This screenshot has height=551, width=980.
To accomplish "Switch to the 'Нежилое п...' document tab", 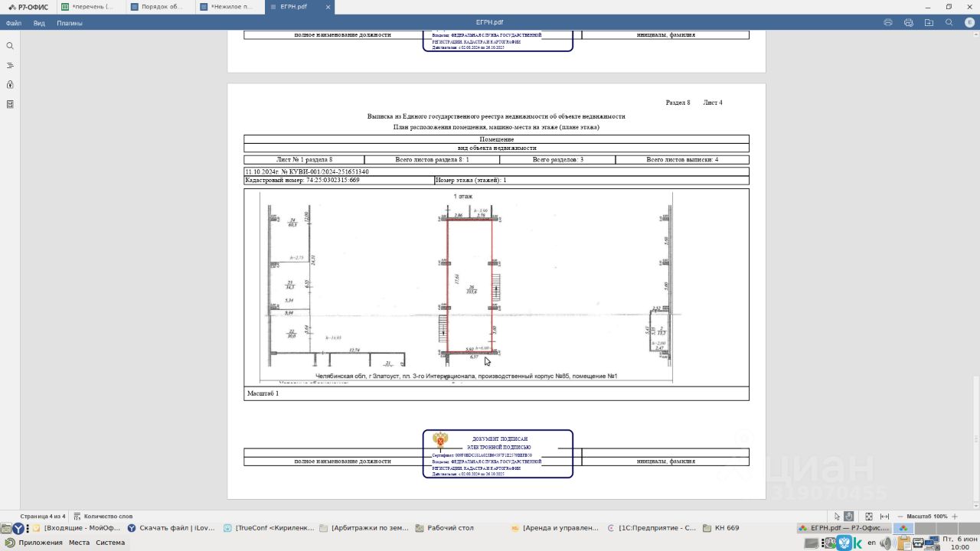I will [229, 7].
